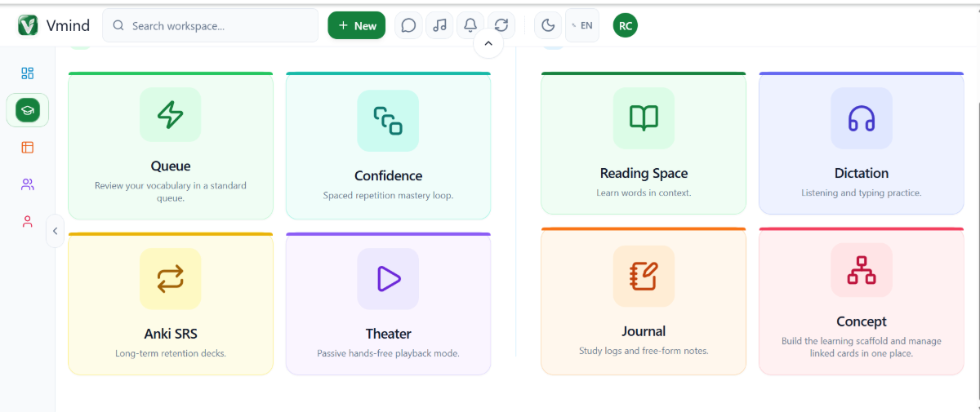Click the Anki SRS repeat arrows icon

tap(171, 279)
